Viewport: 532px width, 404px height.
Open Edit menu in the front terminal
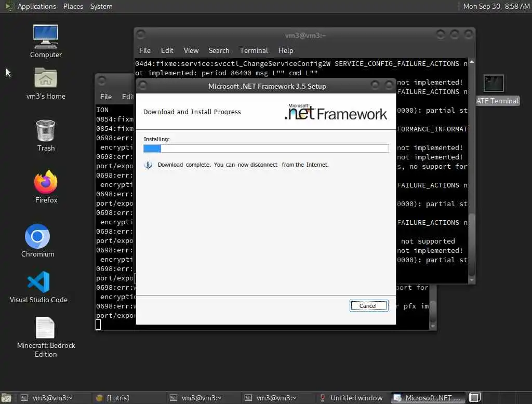(167, 50)
